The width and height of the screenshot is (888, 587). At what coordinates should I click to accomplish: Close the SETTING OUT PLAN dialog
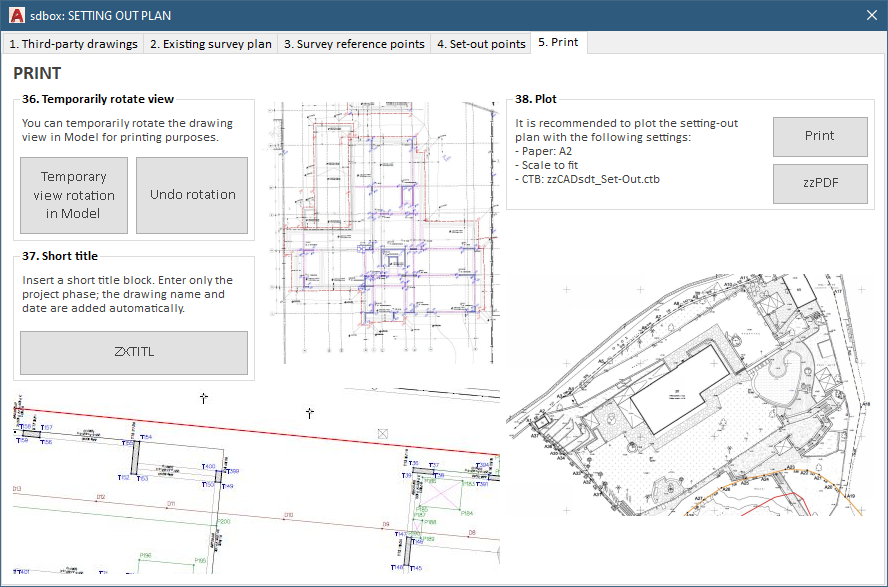click(872, 15)
